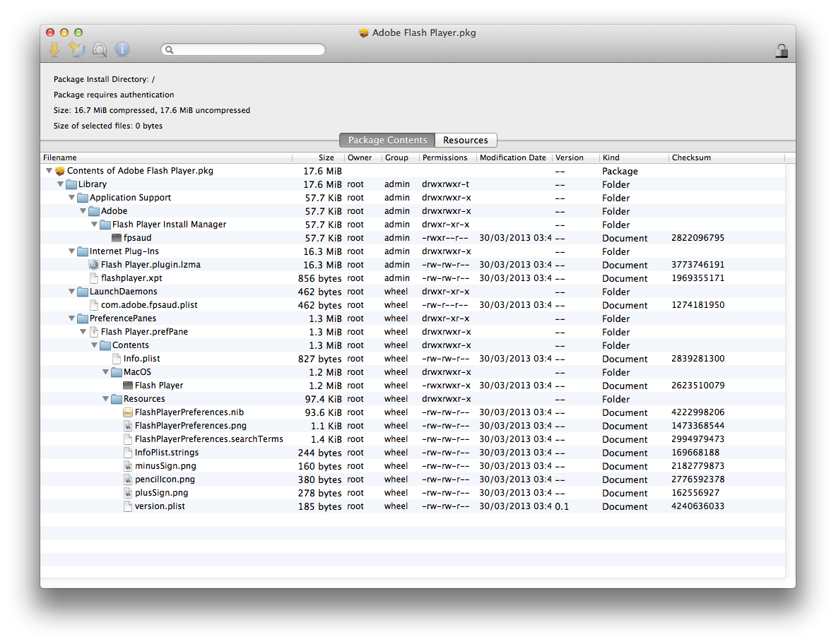Image resolution: width=836 pixels, height=644 pixels.
Task: Click the plusSign.png image icon
Action: 128,493
